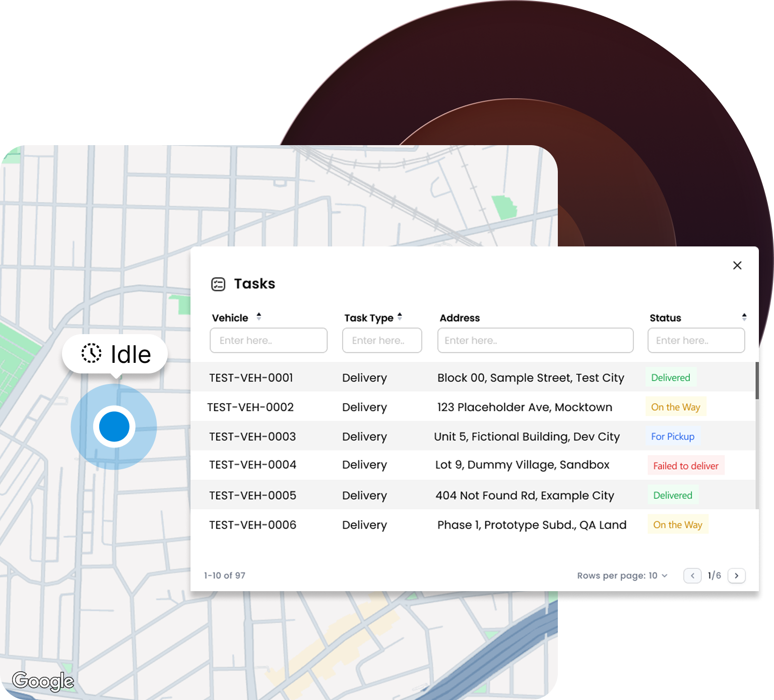This screenshot has height=700, width=774.
Task: Click the Vehicle filter input field
Action: point(269,340)
